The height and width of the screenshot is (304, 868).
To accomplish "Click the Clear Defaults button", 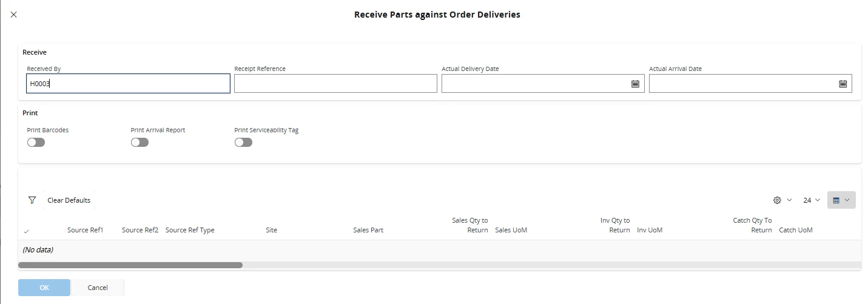I will click(x=69, y=200).
